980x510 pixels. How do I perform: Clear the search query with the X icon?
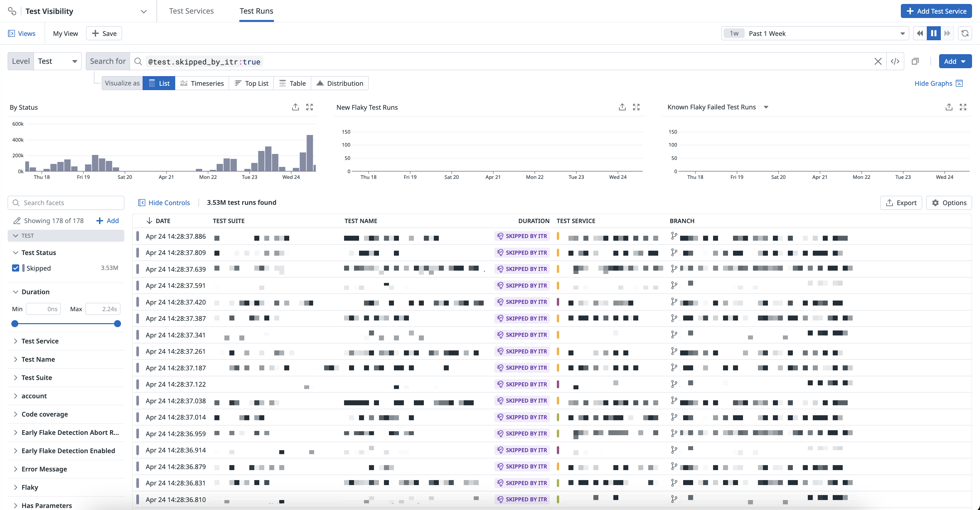878,61
